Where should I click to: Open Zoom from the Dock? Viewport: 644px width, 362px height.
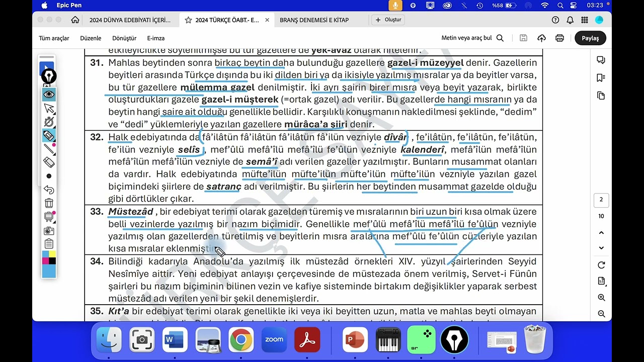[x=274, y=340]
